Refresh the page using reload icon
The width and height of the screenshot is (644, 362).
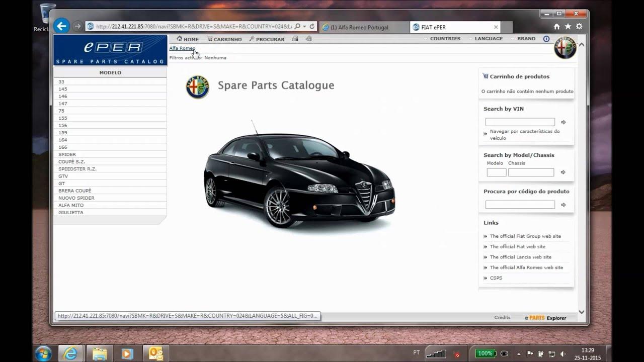click(x=312, y=26)
